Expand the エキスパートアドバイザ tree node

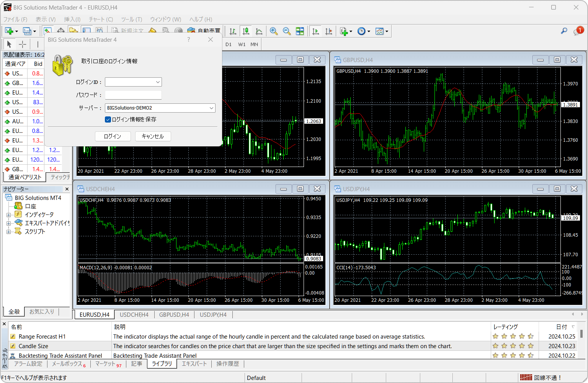point(8,223)
